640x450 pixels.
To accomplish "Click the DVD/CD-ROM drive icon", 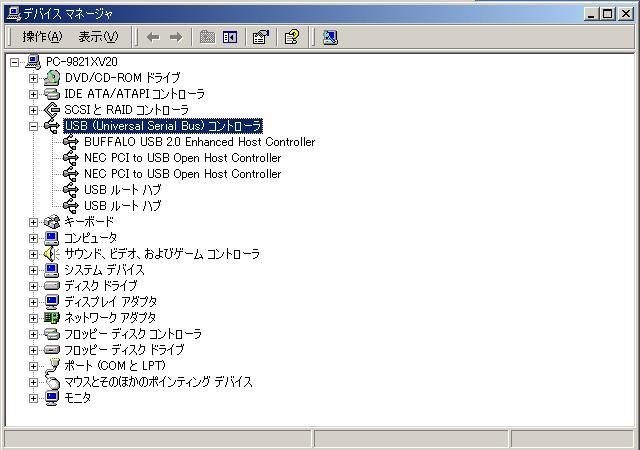I will (x=52, y=78).
